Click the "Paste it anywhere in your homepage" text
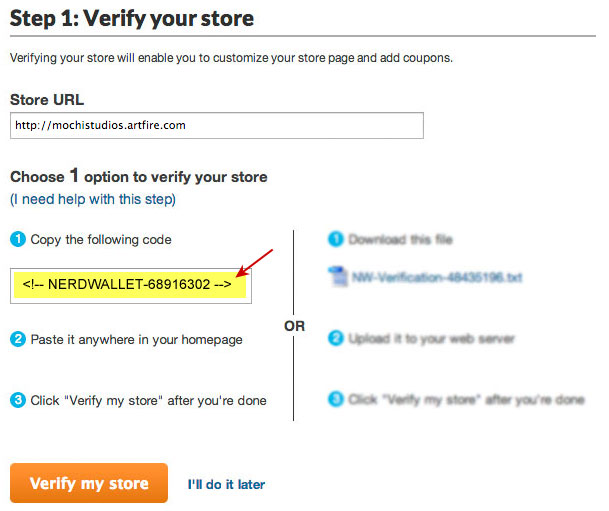 (x=137, y=340)
